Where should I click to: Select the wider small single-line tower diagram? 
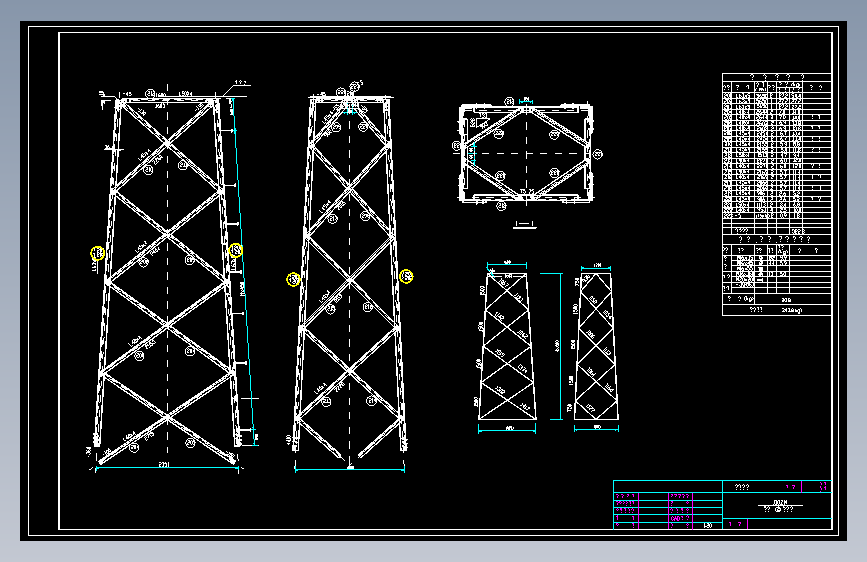[x=507, y=346]
